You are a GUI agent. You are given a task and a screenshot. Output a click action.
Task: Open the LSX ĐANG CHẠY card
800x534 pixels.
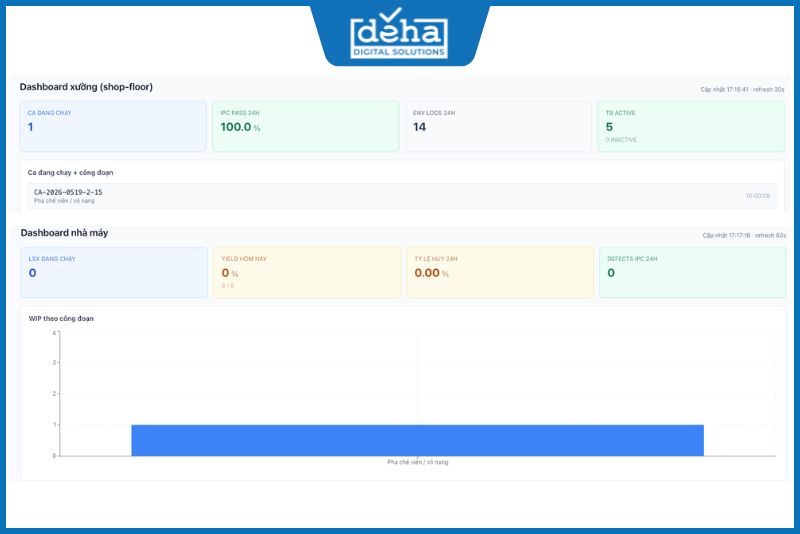tap(114, 272)
